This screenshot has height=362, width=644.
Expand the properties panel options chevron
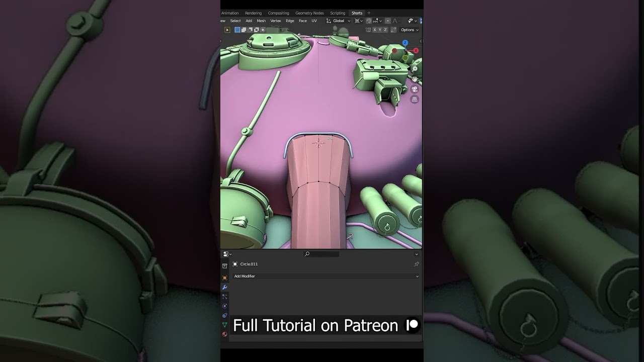(416, 254)
